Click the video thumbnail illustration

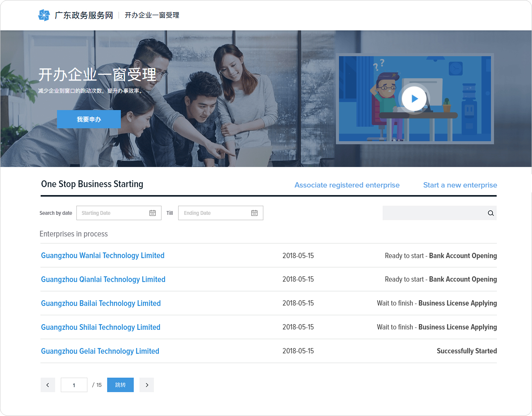click(x=415, y=99)
